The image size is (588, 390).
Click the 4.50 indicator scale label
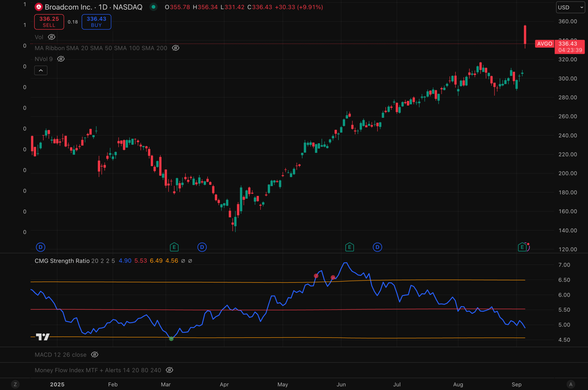point(564,340)
